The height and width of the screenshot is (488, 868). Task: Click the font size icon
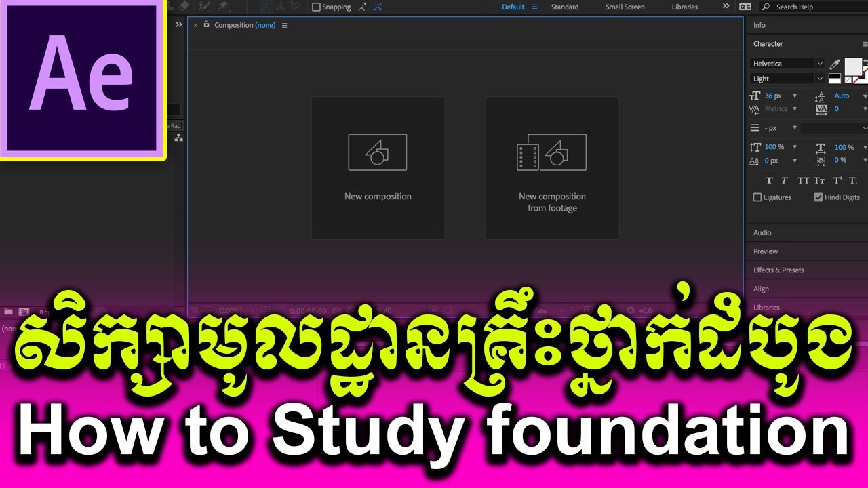point(755,96)
